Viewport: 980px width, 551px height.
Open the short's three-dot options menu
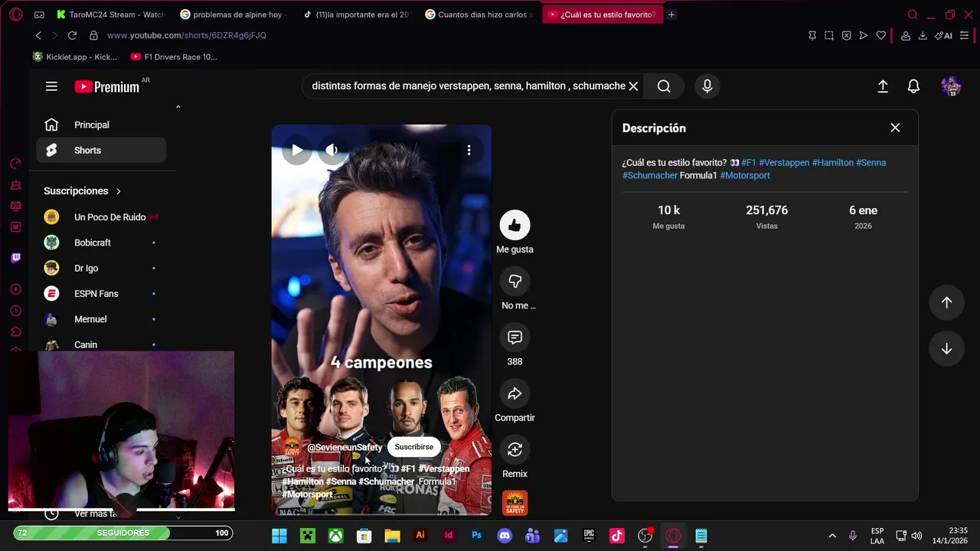tap(469, 150)
